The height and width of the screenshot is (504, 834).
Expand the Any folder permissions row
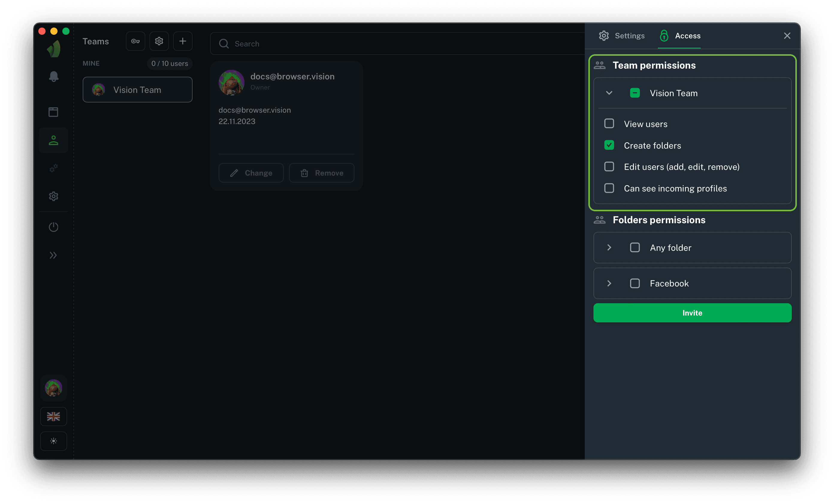click(609, 248)
